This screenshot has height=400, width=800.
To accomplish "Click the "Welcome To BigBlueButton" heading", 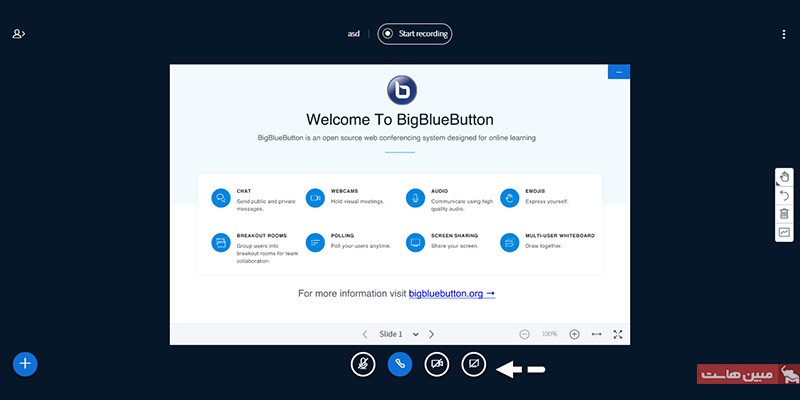I will pyautogui.click(x=400, y=120).
